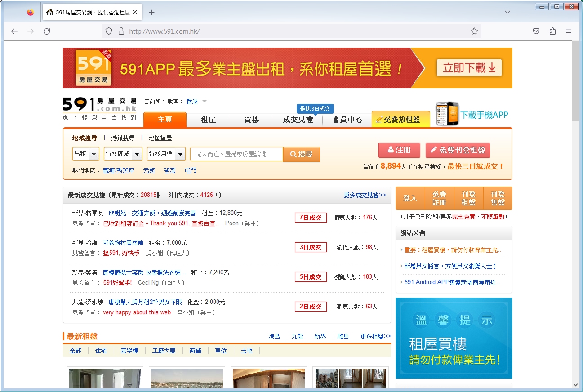Click the shield tracking protection icon
The height and width of the screenshot is (392, 583).
point(108,31)
